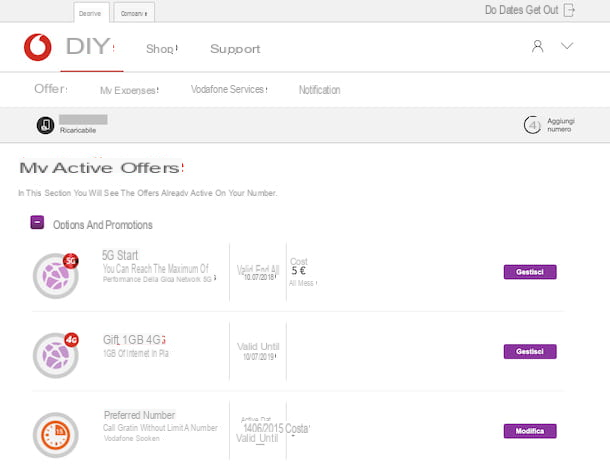Open the DIY menu
Image resolution: width=610 pixels, height=468 pixels.
tap(90, 47)
